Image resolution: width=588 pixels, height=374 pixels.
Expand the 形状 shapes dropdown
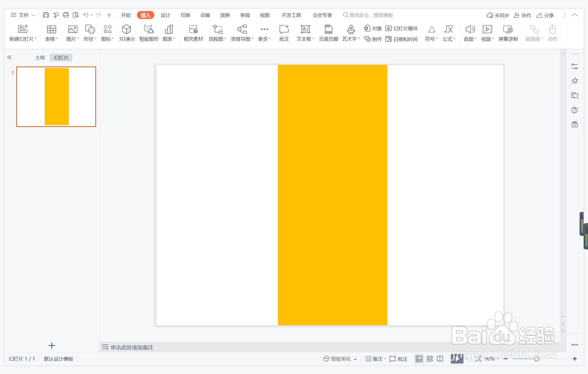[x=90, y=39]
